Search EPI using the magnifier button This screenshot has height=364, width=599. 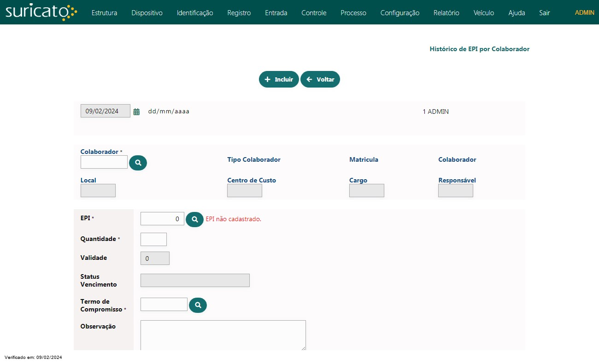tap(194, 219)
